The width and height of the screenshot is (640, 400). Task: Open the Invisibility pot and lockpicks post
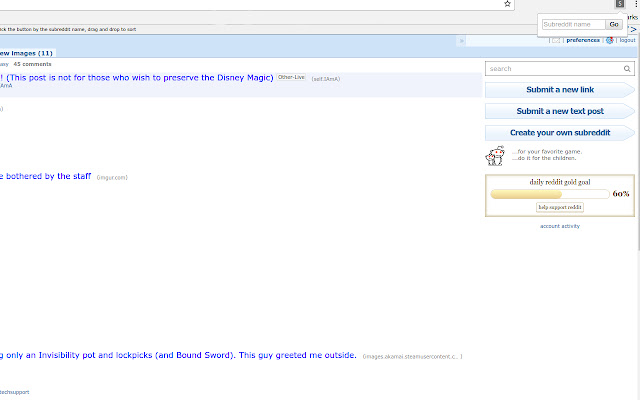[x=178, y=355]
